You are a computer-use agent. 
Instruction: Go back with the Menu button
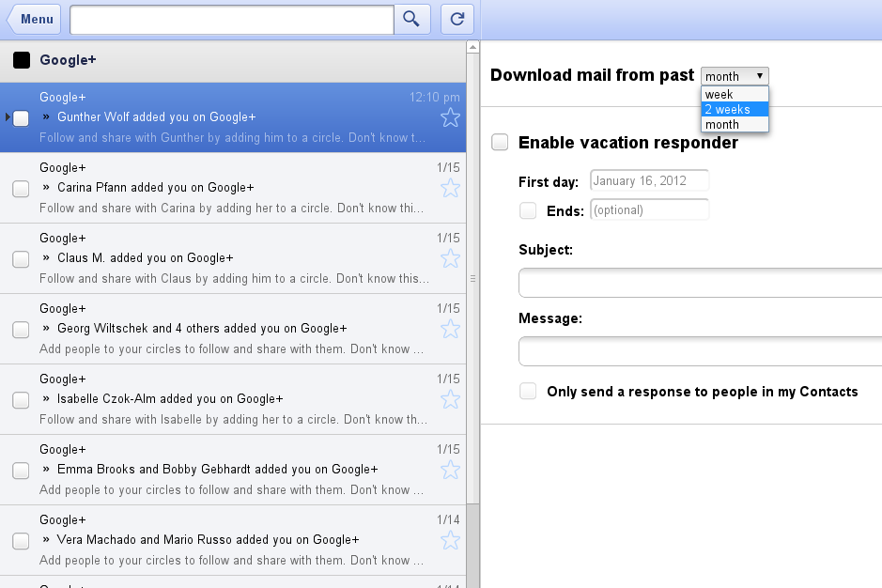pyautogui.click(x=35, y=19)
